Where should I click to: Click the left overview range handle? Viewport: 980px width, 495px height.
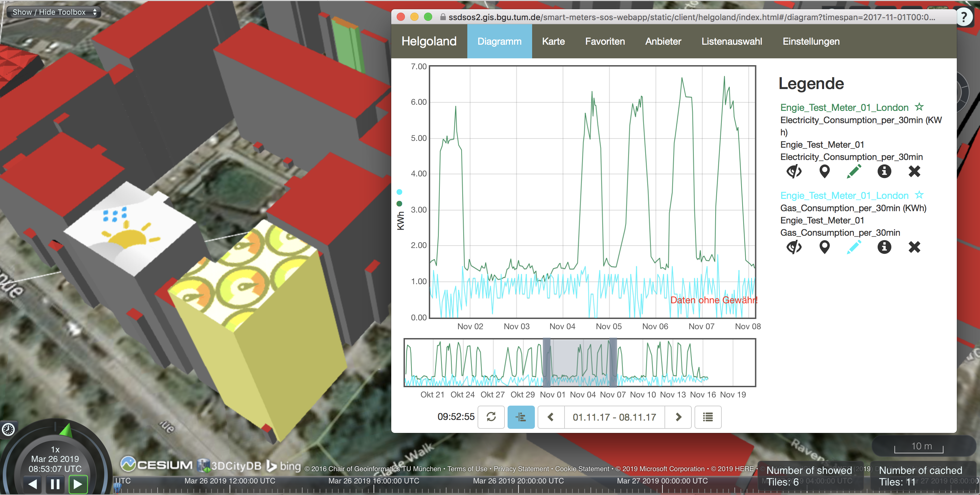[546, 363]
